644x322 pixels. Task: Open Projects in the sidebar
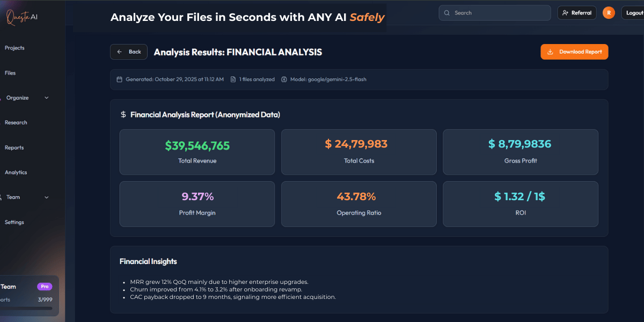click(14, 48)
